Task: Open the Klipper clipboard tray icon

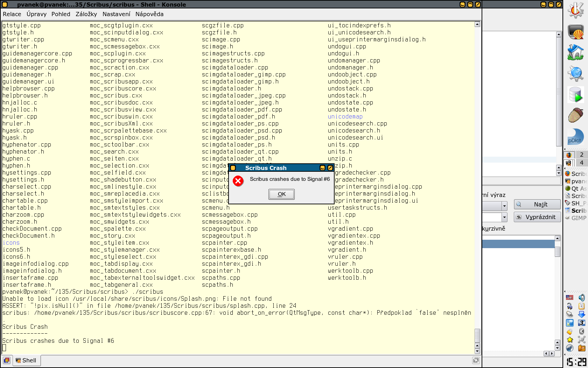Action: point(581,306)
